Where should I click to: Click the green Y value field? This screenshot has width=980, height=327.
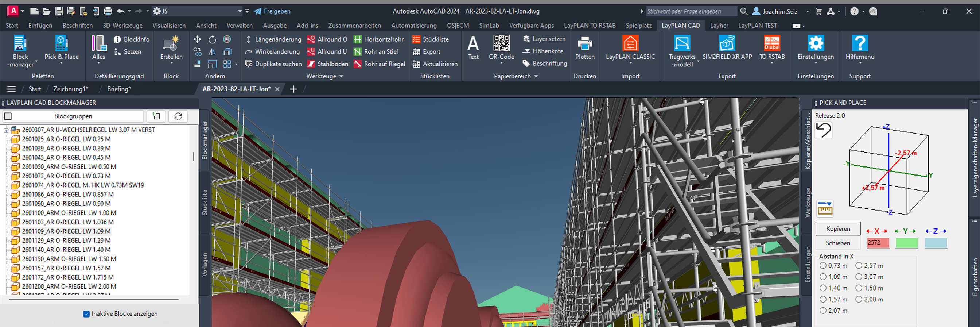[907, 243]
